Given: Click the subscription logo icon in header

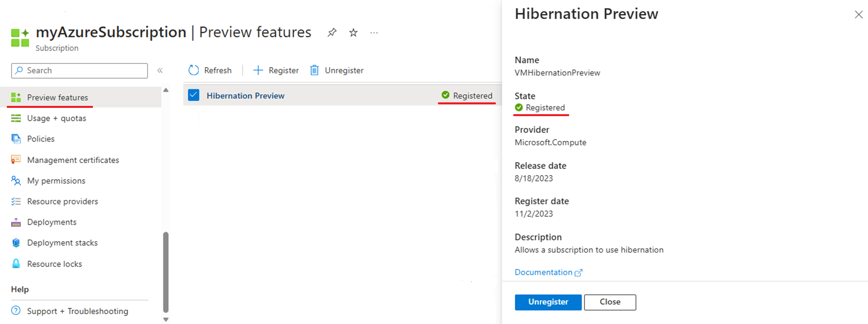Looking at the screenshot, I should coord(20,38).
